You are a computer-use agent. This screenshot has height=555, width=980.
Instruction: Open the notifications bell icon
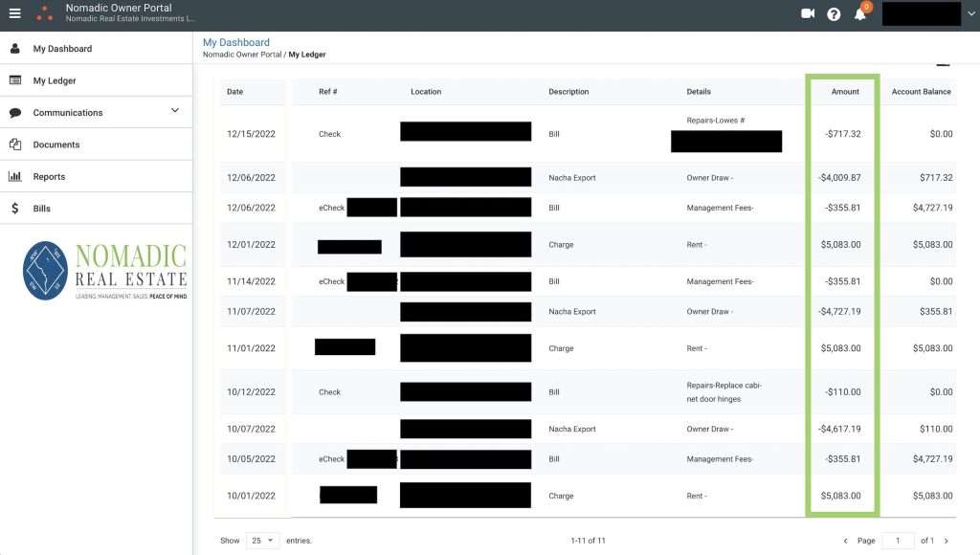point(859,14)
